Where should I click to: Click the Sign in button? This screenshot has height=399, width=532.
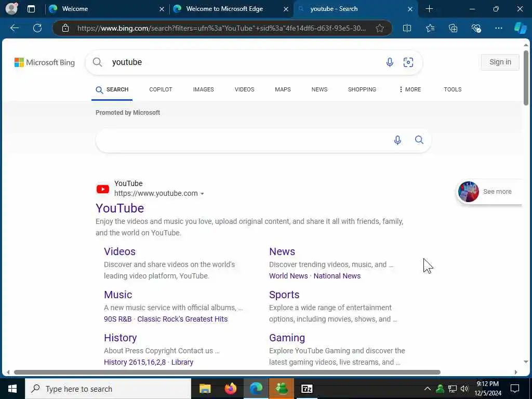[x=500, y=62]
